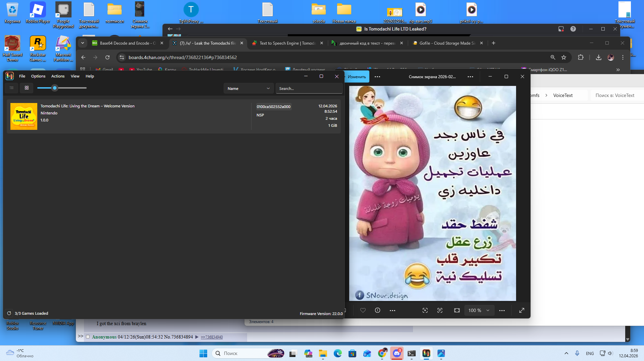Click the rip-ears.mp3 desktop file
Screen dimensions: 644x361
coord(421,13)
